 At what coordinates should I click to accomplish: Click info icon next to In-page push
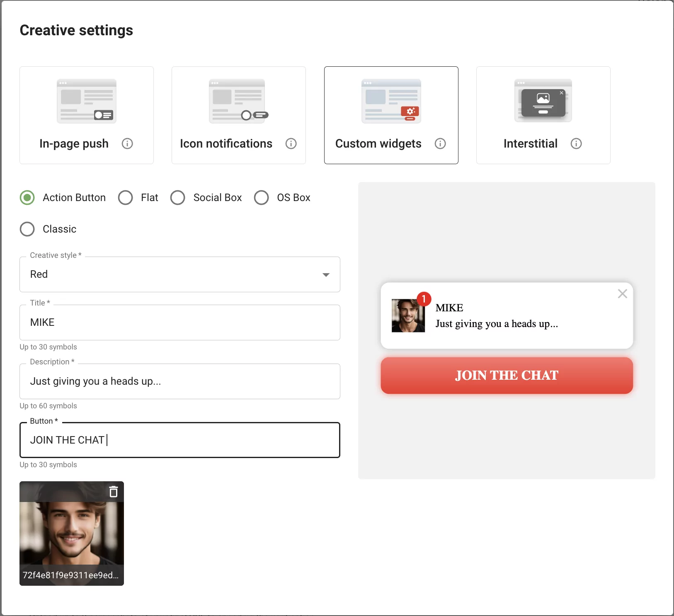[x=127, y=143]
